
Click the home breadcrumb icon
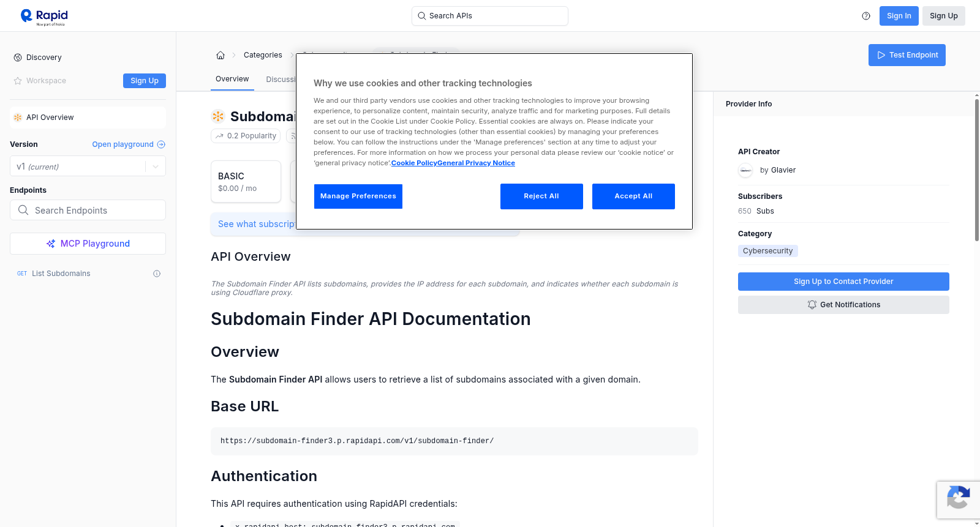(221, 55)
